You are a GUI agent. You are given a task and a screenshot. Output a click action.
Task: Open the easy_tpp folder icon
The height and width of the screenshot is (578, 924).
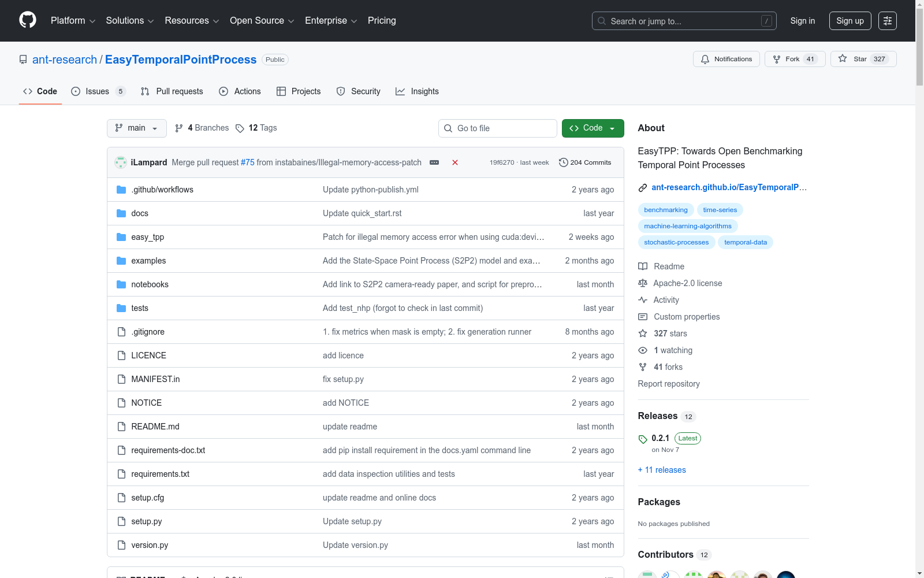[121, 237]
